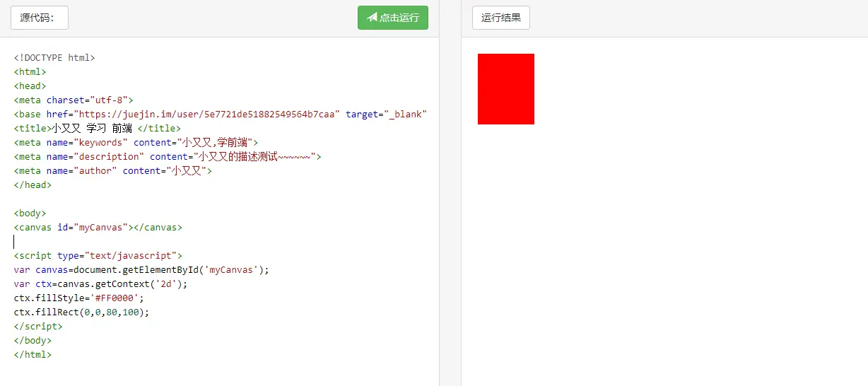Click the script type="text/javascript" line
The image size is (868, 386).
pyautogui.click(x=98, y=256)
